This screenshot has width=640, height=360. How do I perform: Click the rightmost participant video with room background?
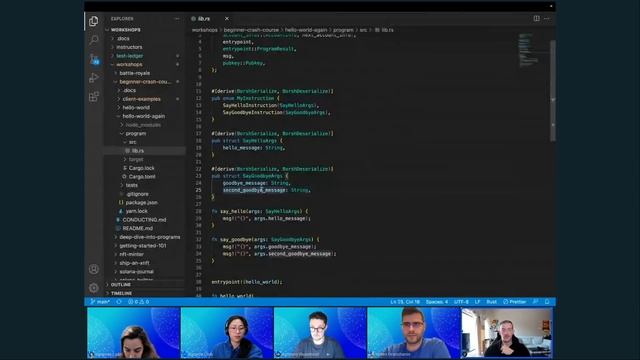(x=507, y=333)
